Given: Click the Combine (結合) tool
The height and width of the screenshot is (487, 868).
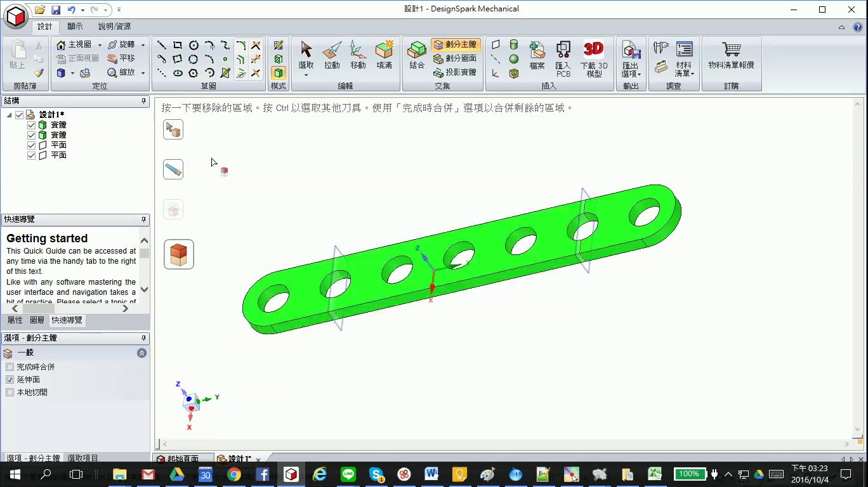Looking at the screenshot, I should coord(417,56).
